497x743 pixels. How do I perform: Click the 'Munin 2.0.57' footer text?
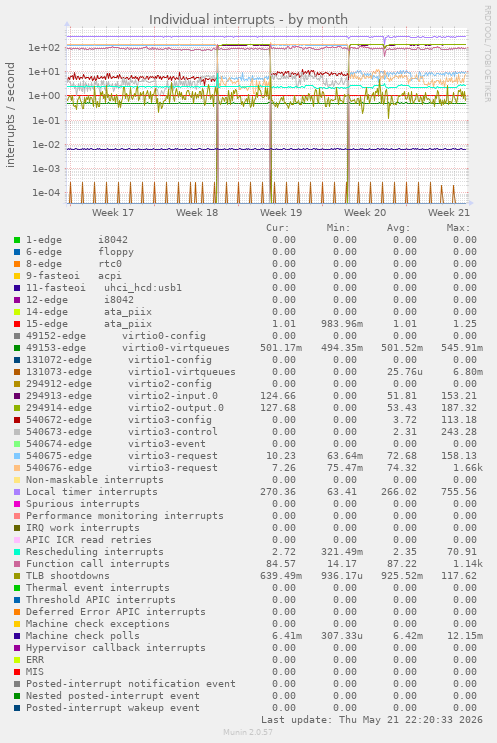(248, 732)
